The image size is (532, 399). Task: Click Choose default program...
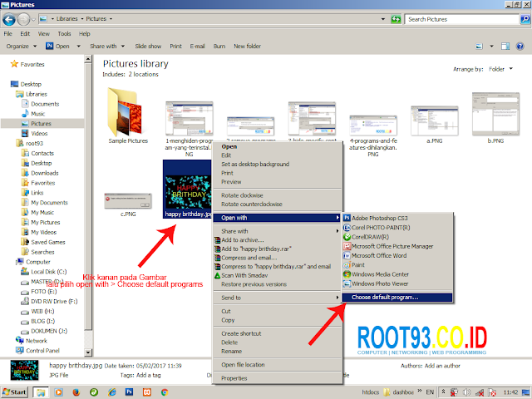[397, 298]
